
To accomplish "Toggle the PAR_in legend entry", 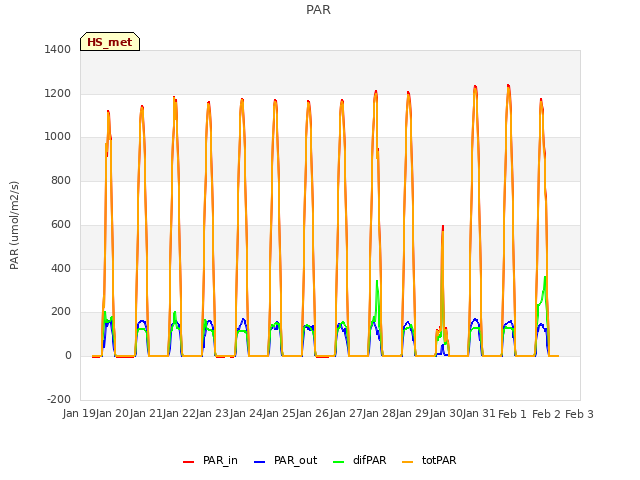I will tap(210, 460).
